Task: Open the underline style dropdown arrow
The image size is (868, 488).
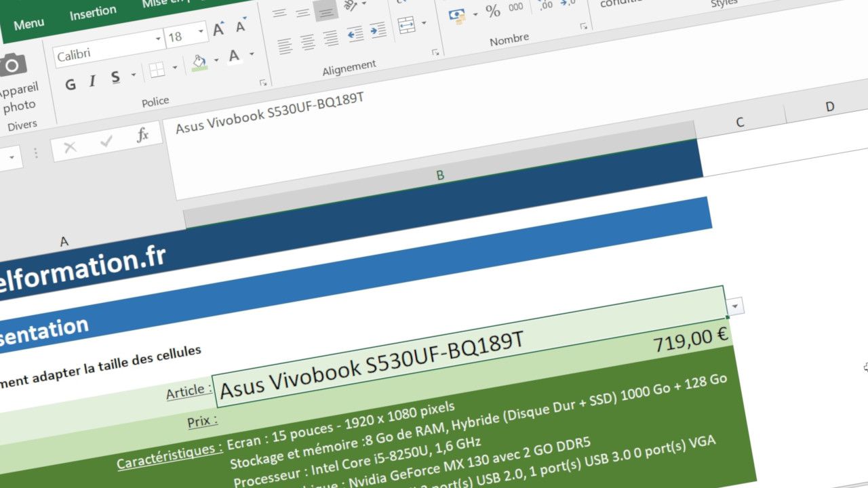Action: (x=133, y=75)
